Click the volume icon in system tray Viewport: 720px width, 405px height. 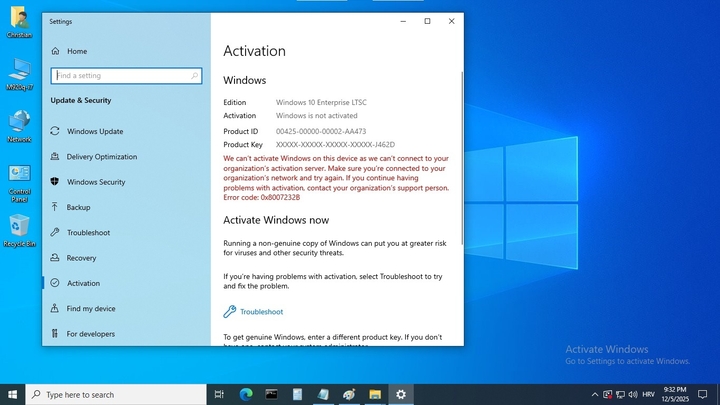point(633,395)
